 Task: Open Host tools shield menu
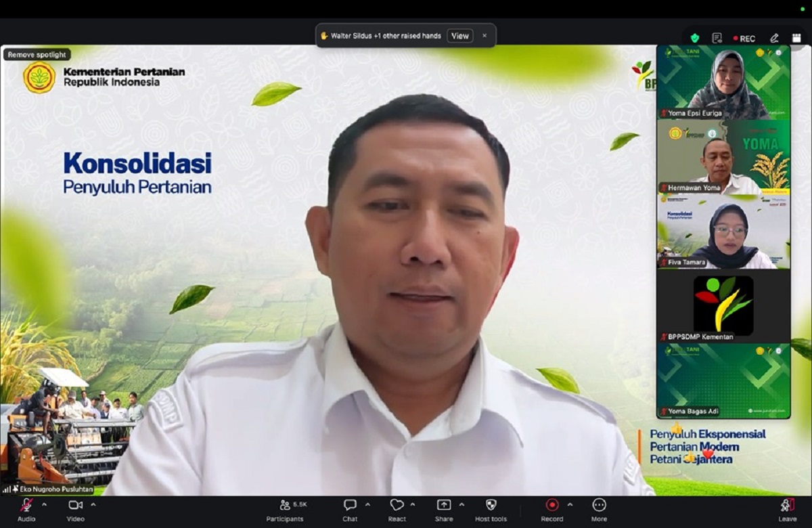pyautogui.click(x=491, y=510)
